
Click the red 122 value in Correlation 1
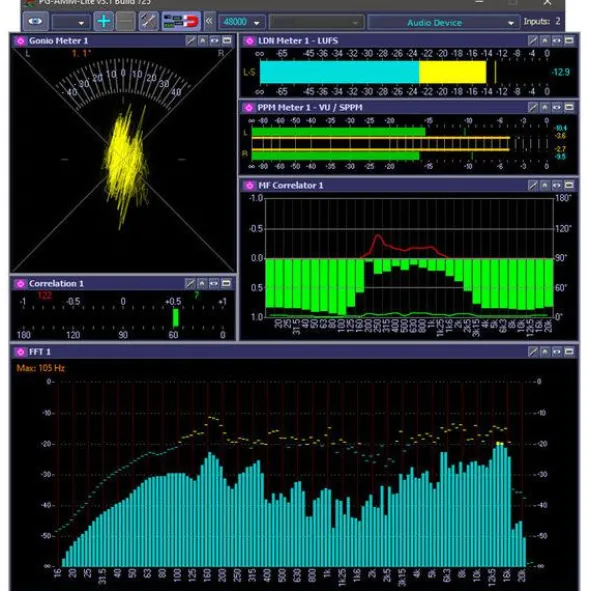click(x=44, y=296)
